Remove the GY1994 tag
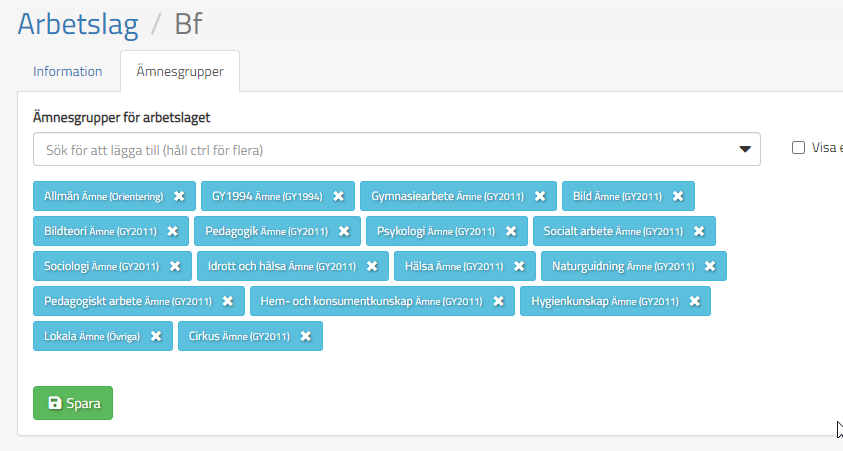Image resolution: width=843 pixels, height=451 pixels. click(x=338, y=196)
